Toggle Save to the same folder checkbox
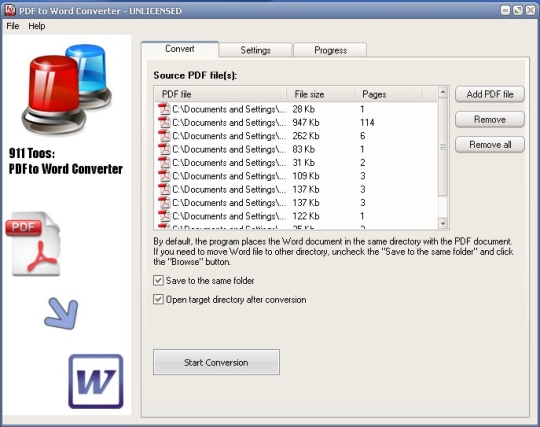Image resolution: width=540 pixels, height=427 pixels. (158, 280)
